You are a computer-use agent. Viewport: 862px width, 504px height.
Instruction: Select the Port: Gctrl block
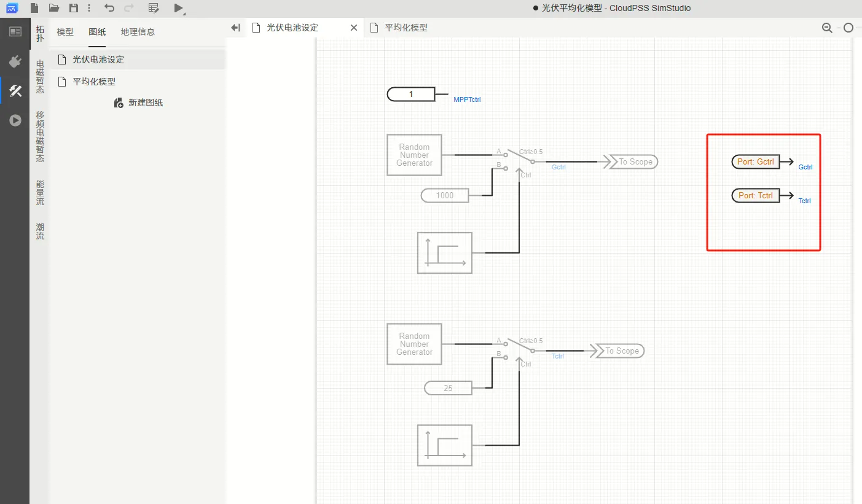click(756, 161)
